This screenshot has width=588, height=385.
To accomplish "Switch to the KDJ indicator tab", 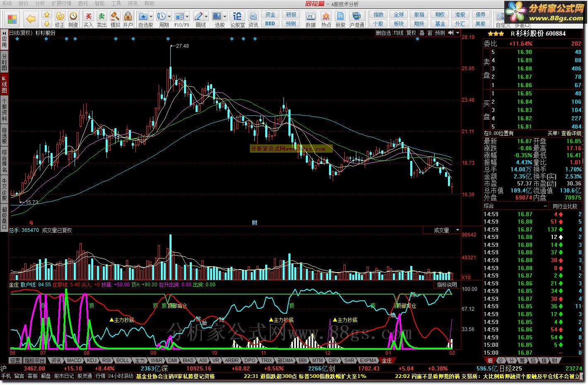I will [x=91, y=361].
